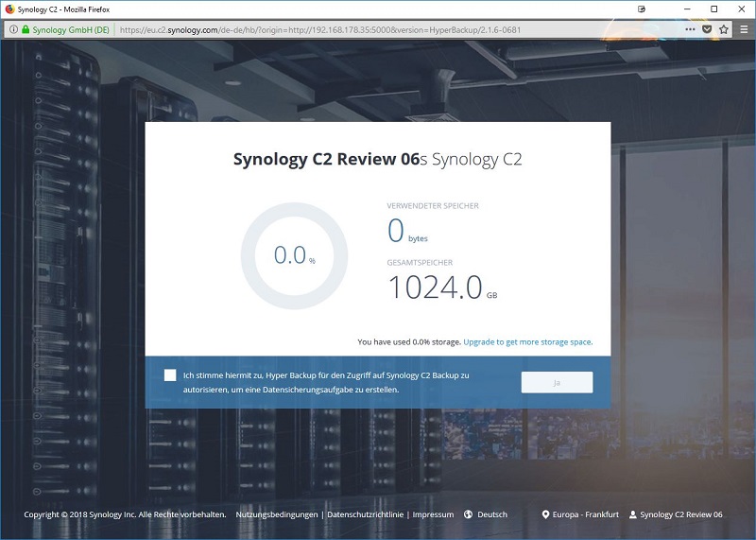The image size is (756, 540).
Task: Click the 1024.0 GB total storage value
Action: (442, 287)
